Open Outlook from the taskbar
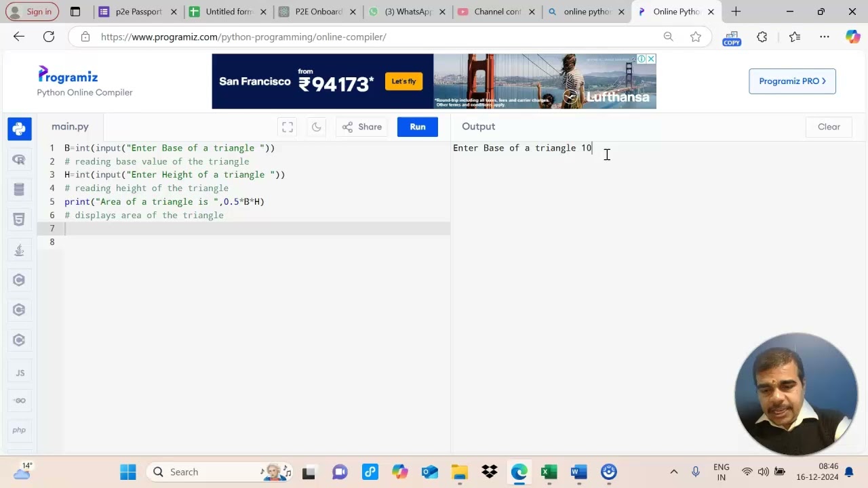 point(430,472)
